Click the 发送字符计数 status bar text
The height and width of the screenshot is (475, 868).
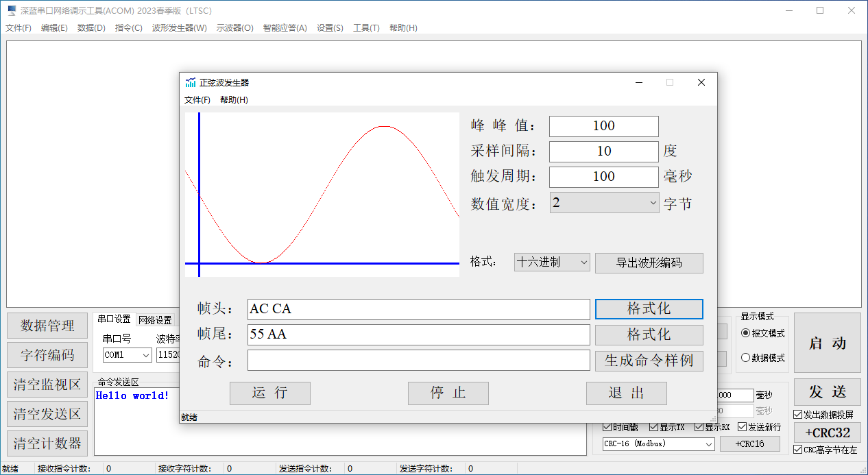[x=425, y=470]
